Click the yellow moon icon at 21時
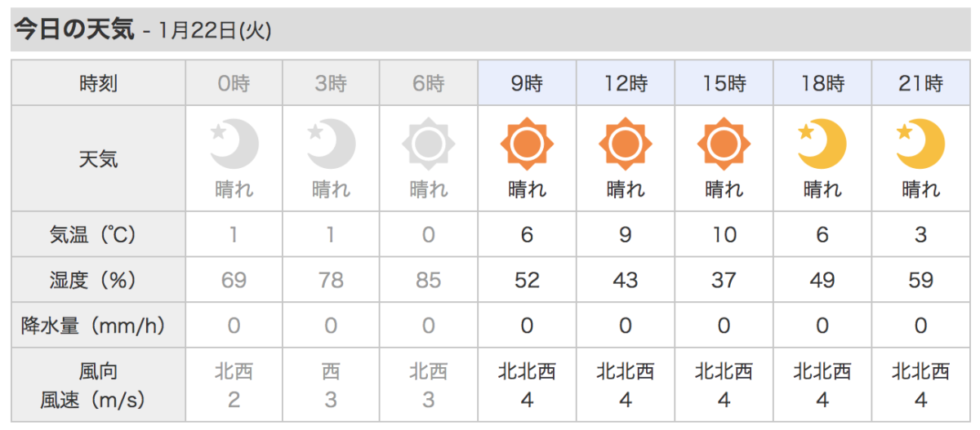This screenshot has height=430, width=980. [x=920, y=144]
